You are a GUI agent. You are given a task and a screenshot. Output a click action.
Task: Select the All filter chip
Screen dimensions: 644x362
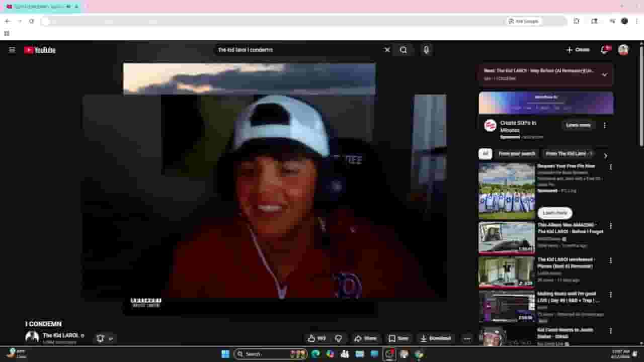(x=485, y=154)
